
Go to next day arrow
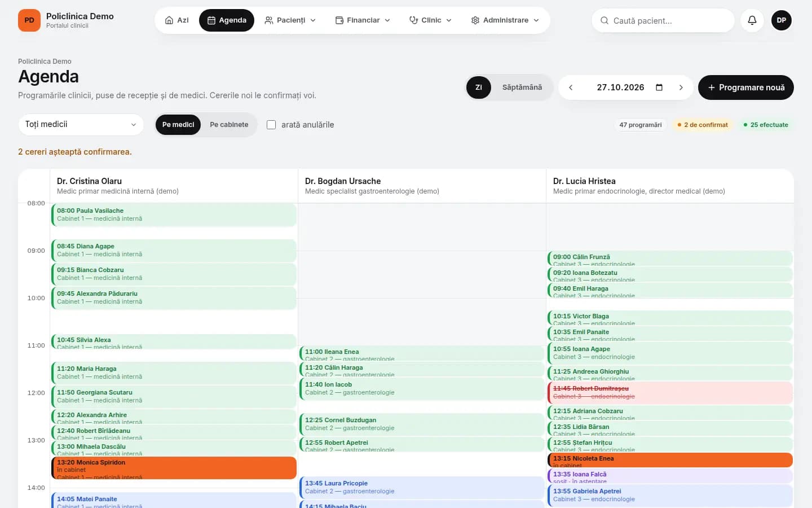[681, 87]
